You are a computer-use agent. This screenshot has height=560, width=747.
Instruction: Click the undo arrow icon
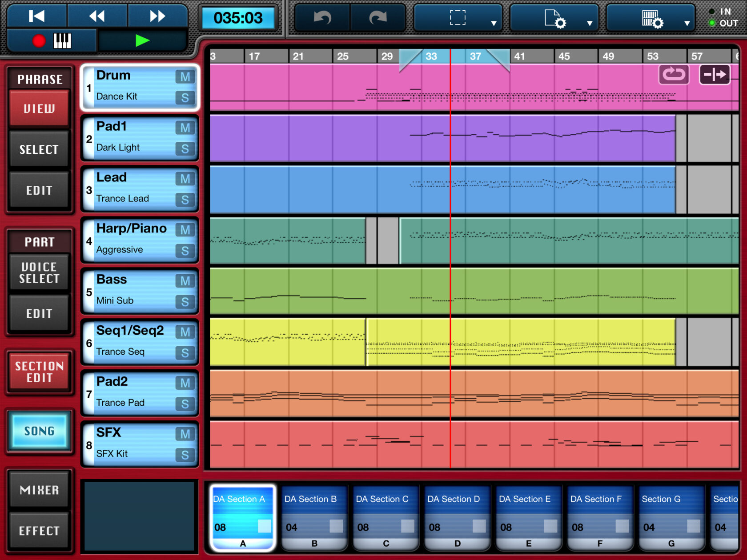322,18
